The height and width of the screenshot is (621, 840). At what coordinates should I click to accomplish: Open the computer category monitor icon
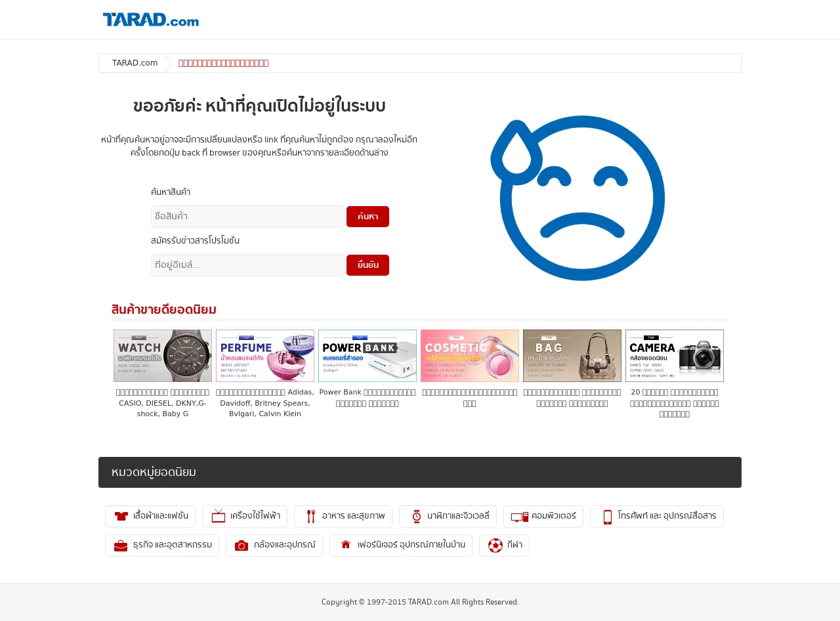(520, 517)
